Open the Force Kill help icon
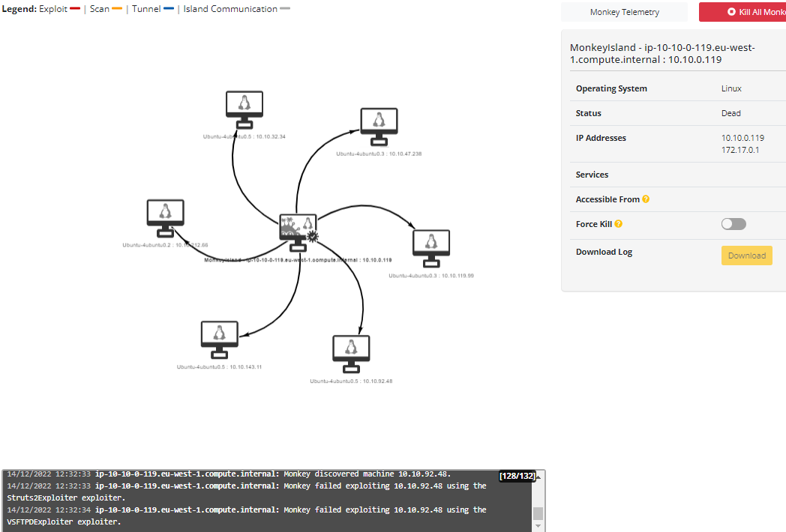 tap(619, 224)
